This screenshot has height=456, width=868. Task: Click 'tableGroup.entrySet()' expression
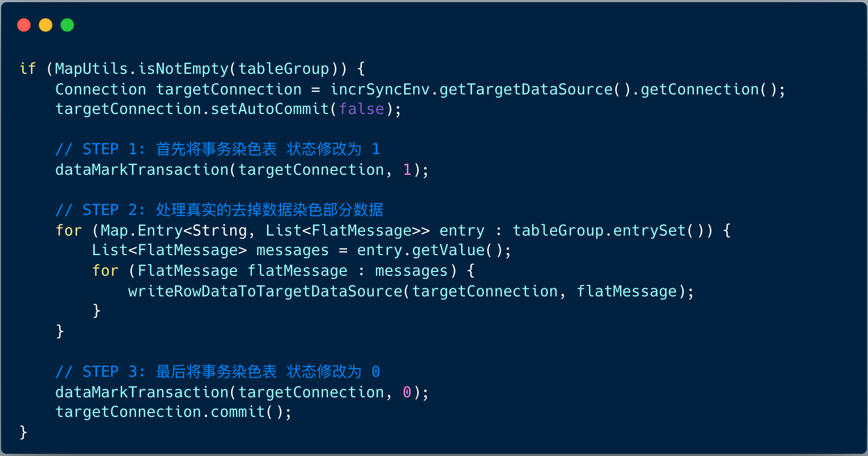tap(608, 231)
